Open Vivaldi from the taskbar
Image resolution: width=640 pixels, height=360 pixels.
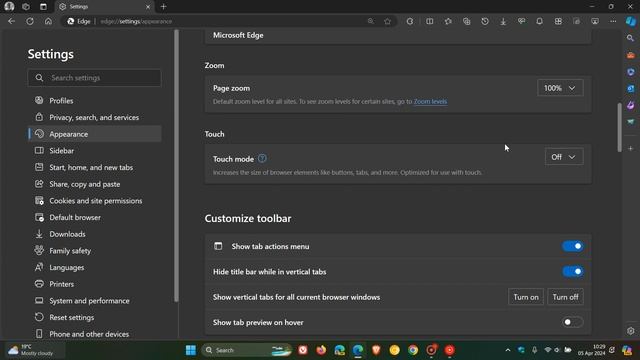pos(303,350)
